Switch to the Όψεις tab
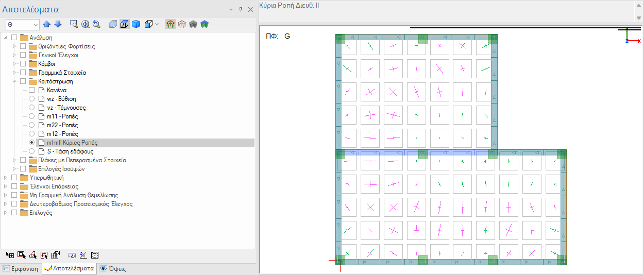The width and height of the screenshot is (644, 275). point(113,269)
